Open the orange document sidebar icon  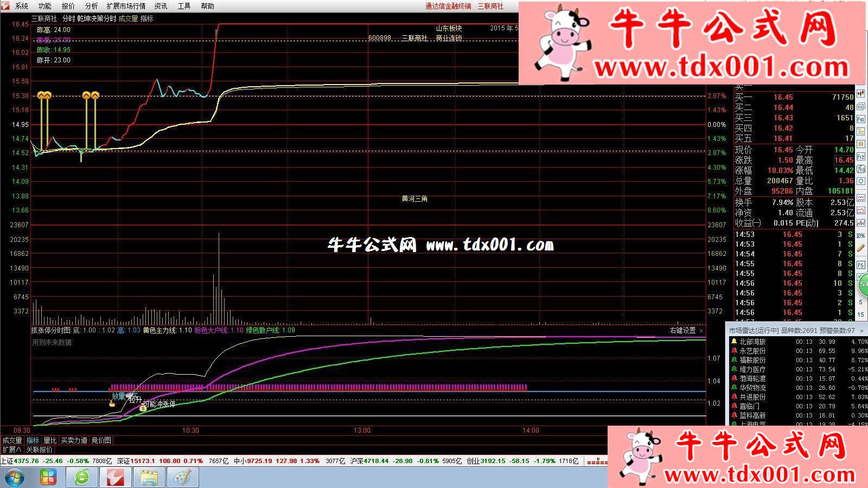(x=860, y=144)
